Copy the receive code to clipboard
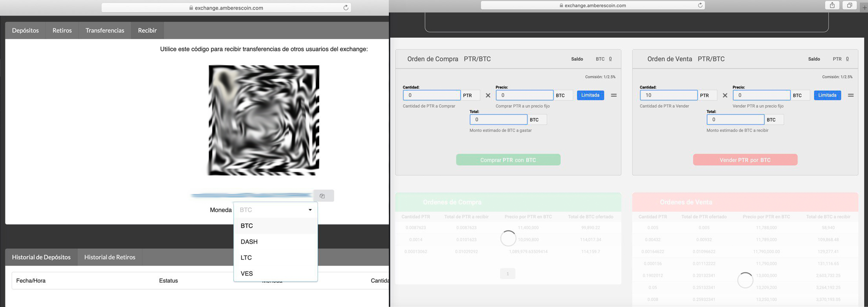This screenshot has width=868, height=307. pos(323,196)
